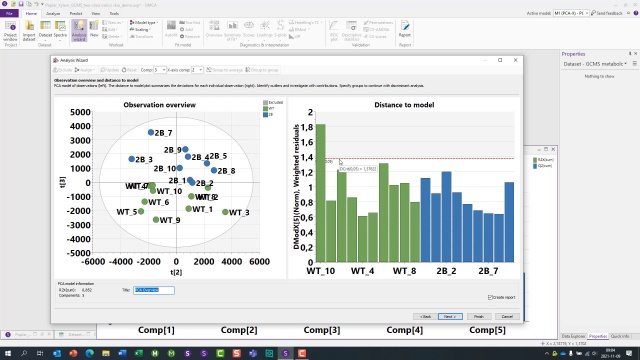Click the New workset icon

(94, 29)
